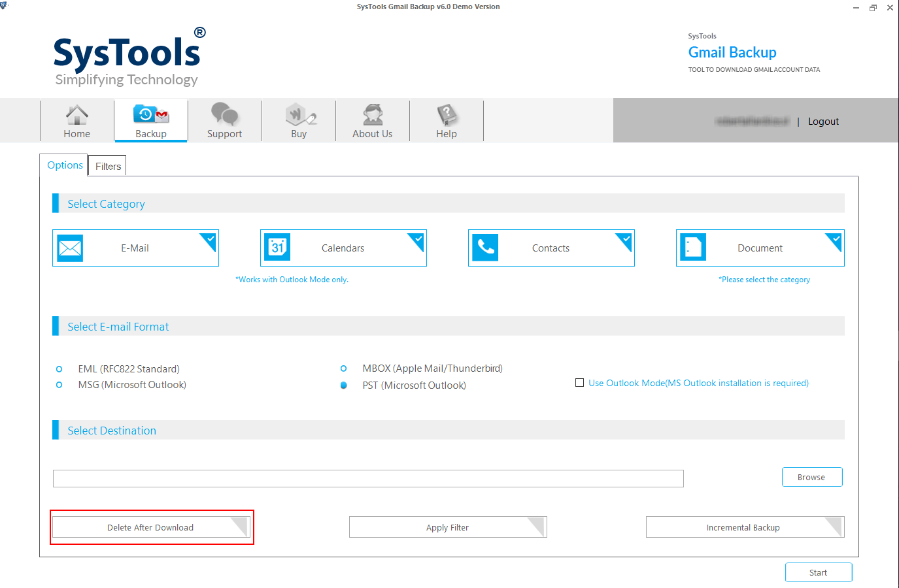
Task: Click the Buy toolbar icon
Action: point(299,115)
